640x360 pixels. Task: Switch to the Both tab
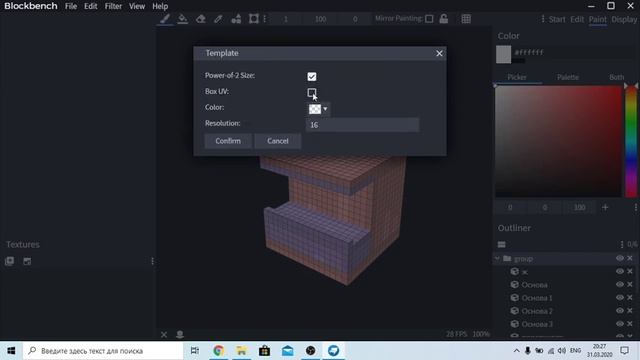[616, 77]
